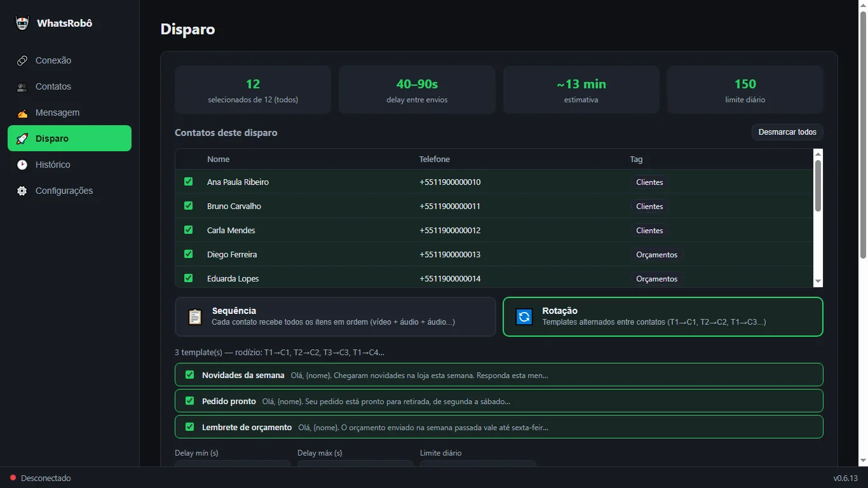Click the contacts list scrollbar down arrow
This screenshot has height=488, width=868.
[818, 281]
